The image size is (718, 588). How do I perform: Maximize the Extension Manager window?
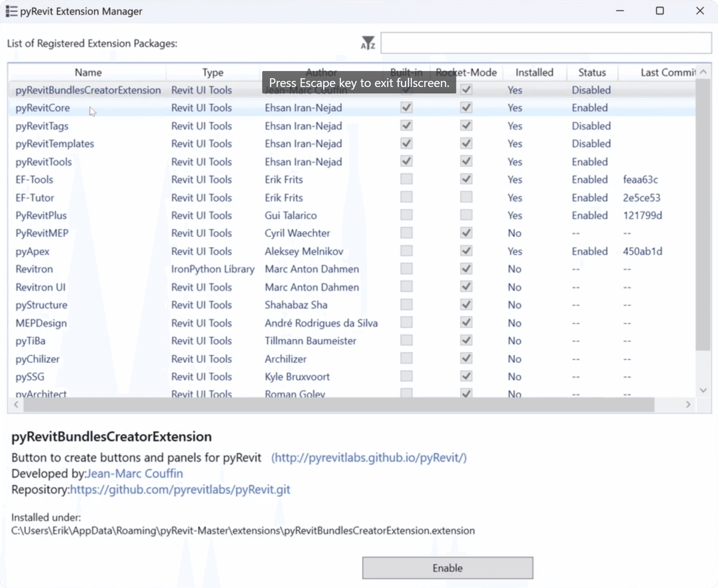tap(660, 11)
